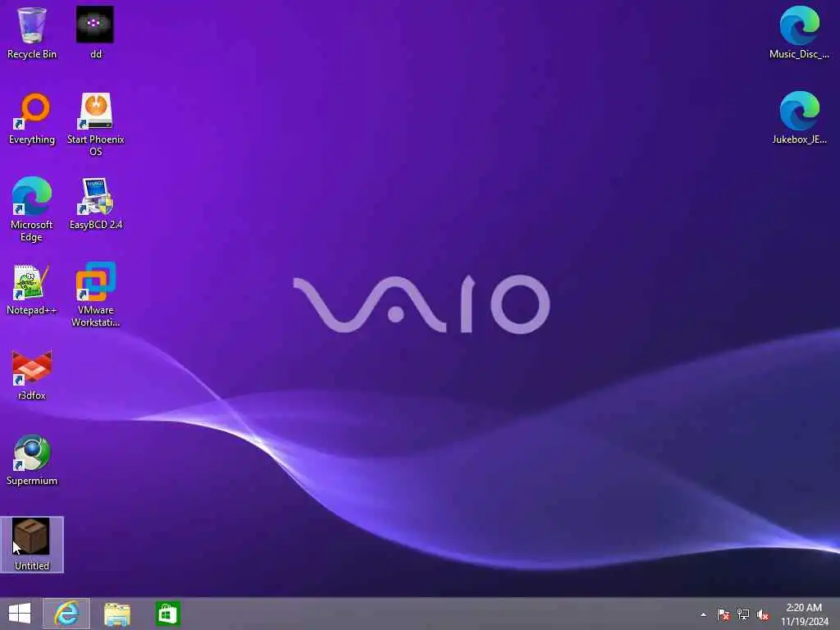This screenshot has width=840, height=630.
Task: Select the Music_Disc file icon
Action: point(799,33)
